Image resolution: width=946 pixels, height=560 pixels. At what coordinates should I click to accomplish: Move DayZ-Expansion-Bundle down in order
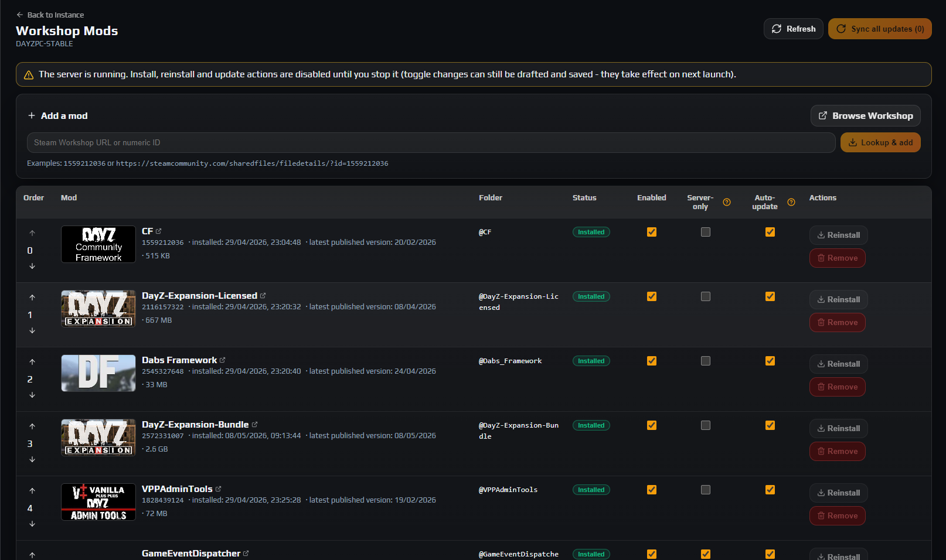[x=32, y=459]
